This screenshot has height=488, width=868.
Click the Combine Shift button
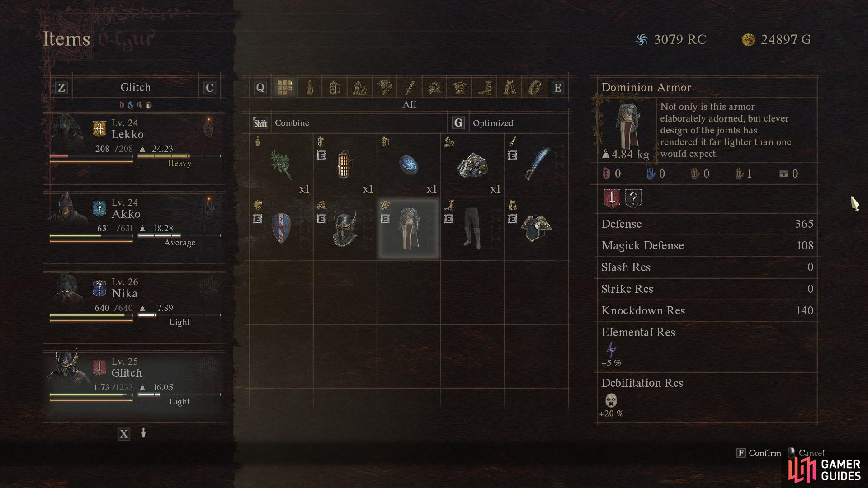281,123
